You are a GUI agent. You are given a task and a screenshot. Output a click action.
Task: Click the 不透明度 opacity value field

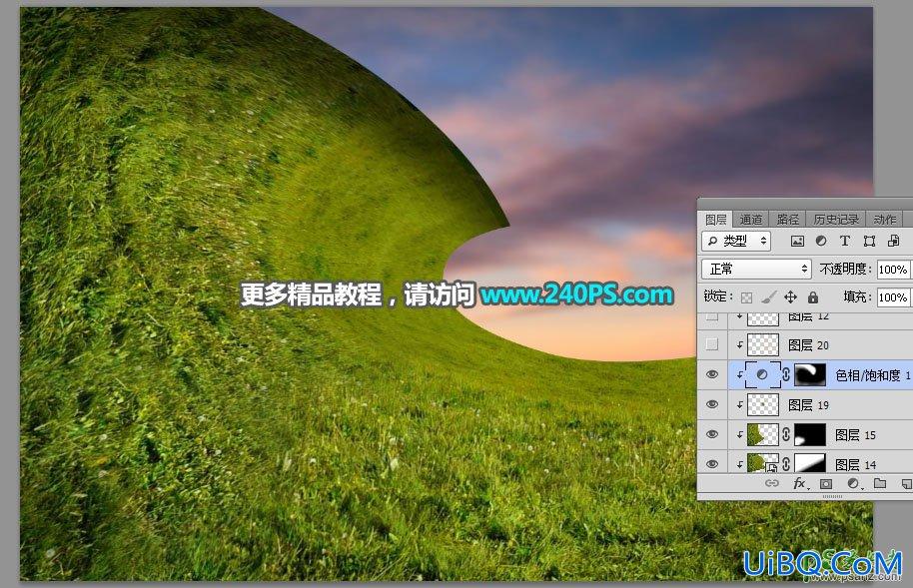[893, 269]
